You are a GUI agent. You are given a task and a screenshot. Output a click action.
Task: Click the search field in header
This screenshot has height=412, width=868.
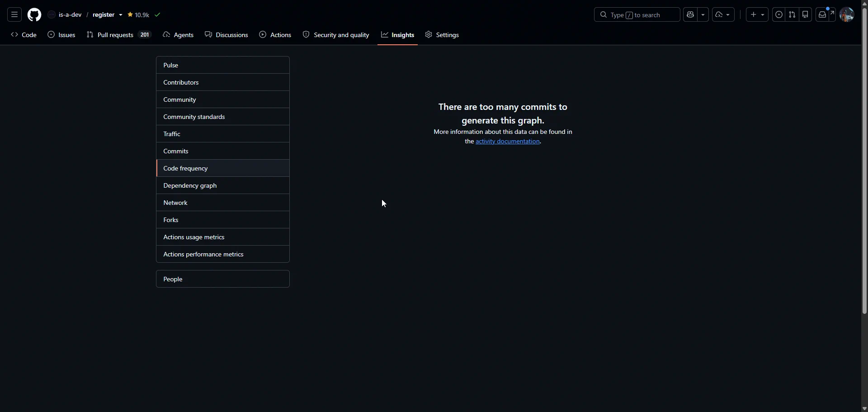click(637, 15)
